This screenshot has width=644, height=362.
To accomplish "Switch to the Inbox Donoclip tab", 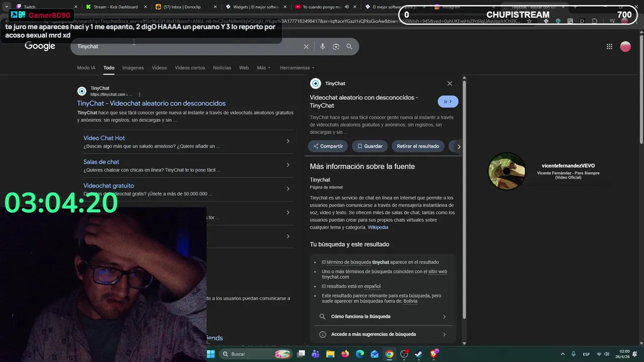I will [185, 7].
